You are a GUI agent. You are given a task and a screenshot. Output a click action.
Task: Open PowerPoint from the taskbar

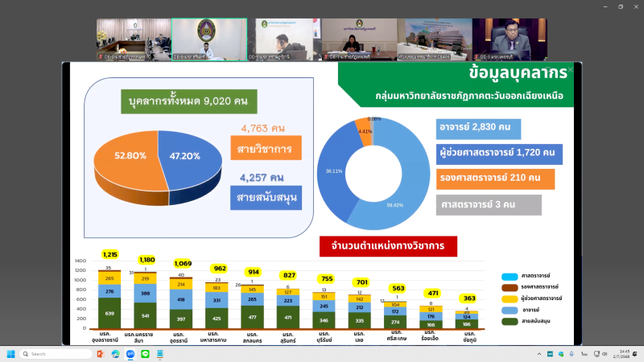(x=99, y=354)
